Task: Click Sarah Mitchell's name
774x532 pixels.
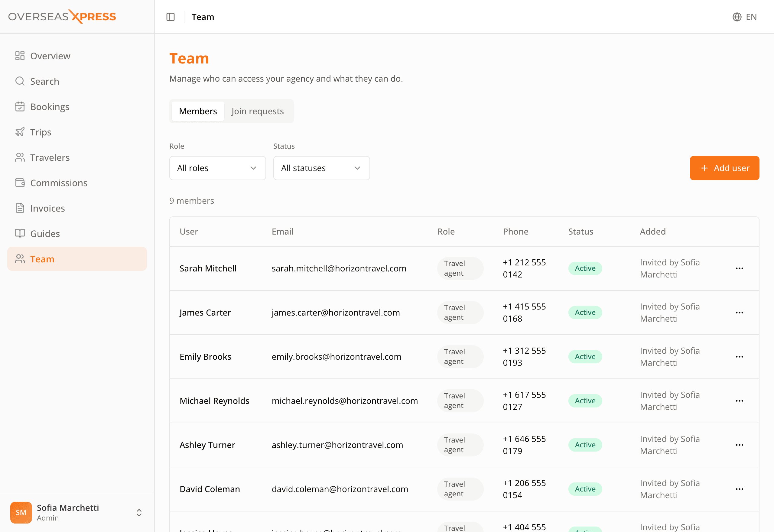Action: [208, 269]
